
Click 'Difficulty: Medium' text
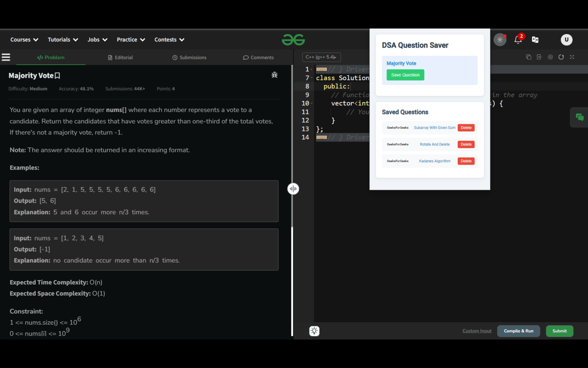[28, 89]
